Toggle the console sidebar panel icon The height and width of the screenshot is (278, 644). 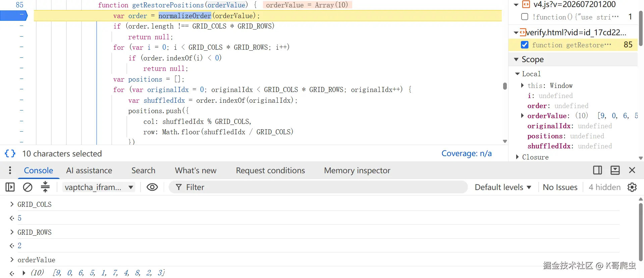point(10,187)
